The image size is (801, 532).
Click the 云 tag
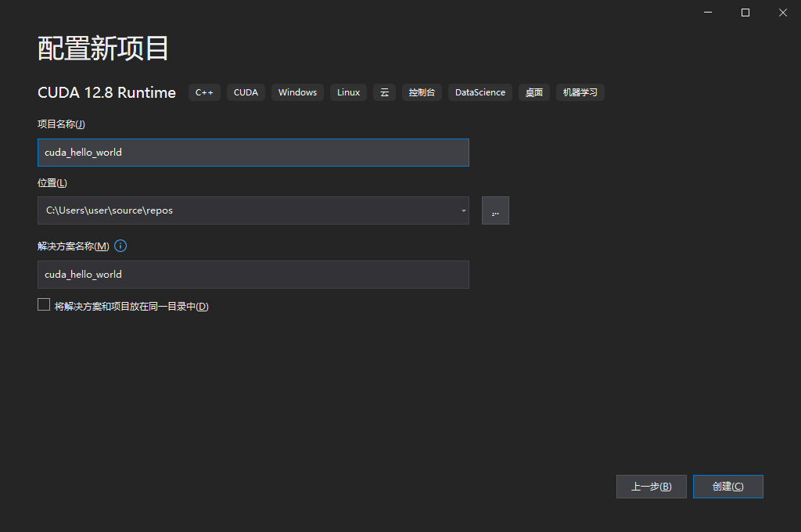coord(385,92)
